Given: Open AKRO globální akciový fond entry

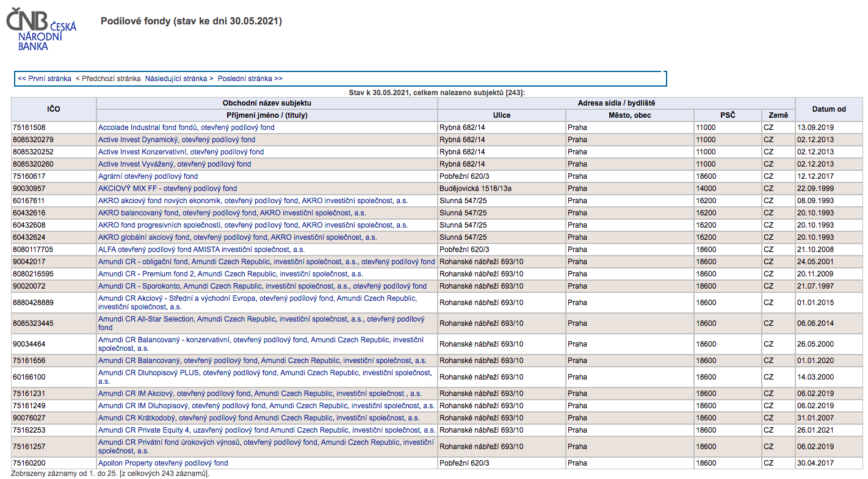Looking at the screenshot, I should click(x=237, y=237).
